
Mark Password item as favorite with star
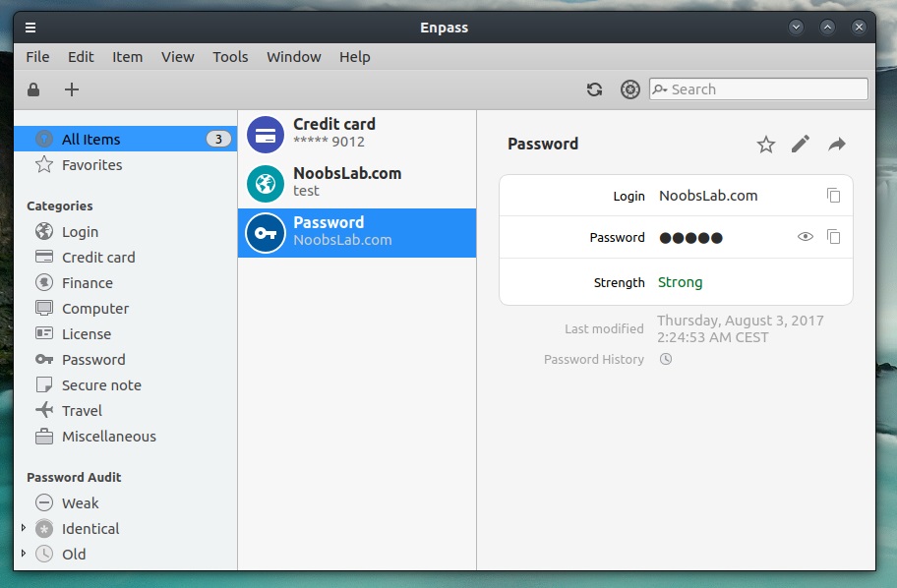point(766,145)
